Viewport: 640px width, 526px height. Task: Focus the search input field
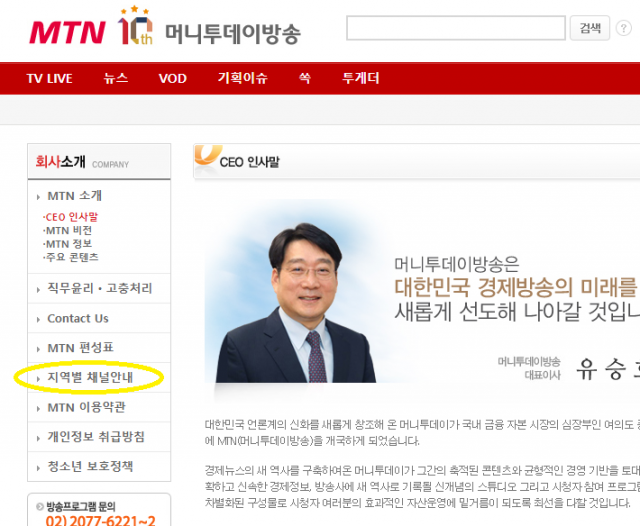coord(456,28)
